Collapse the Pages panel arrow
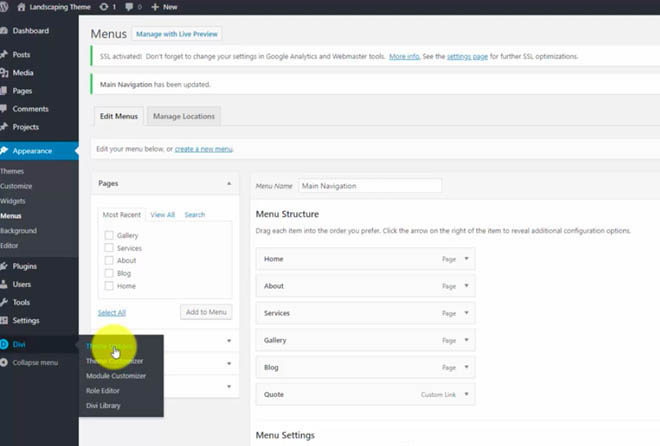Viewport: 660px width, 446px height. point(229,183)
